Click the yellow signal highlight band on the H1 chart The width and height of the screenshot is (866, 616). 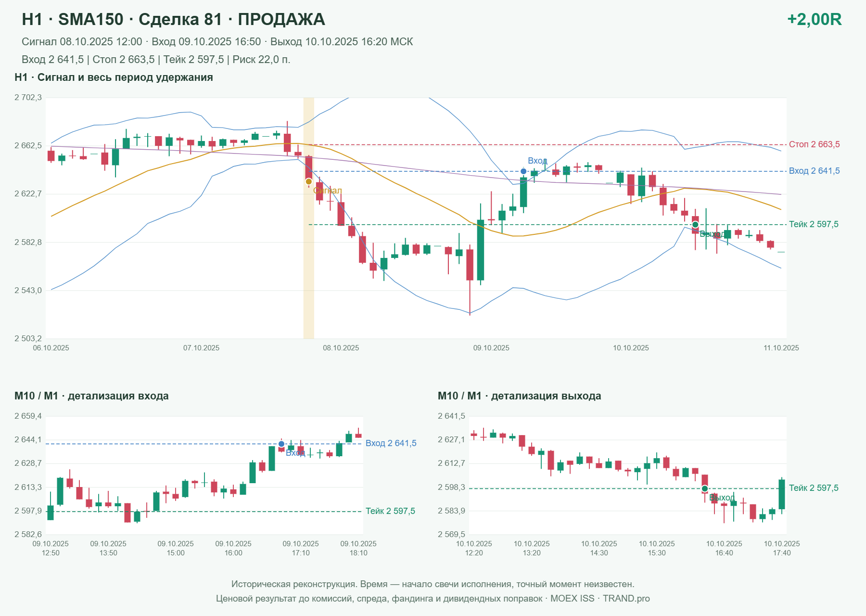tap(308, 218)
